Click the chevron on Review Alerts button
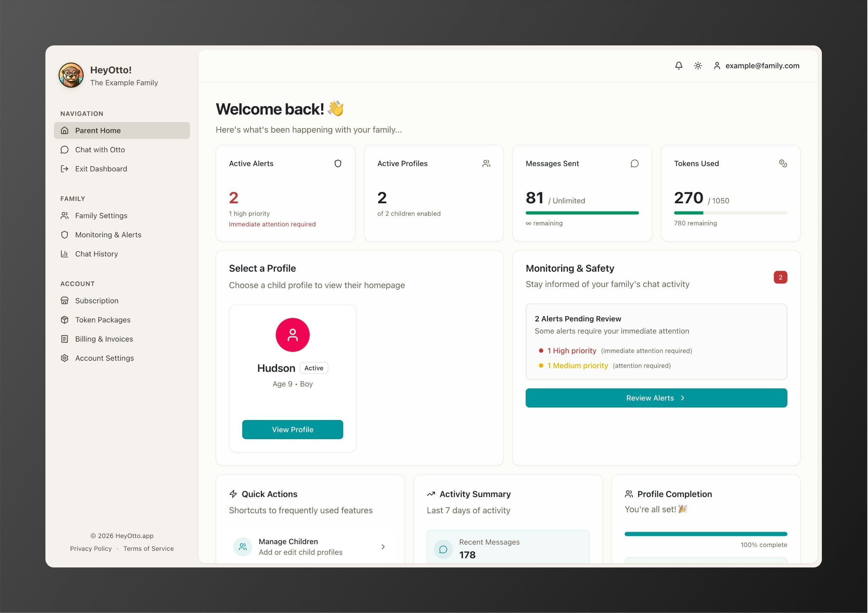 [x=682, y=398]
